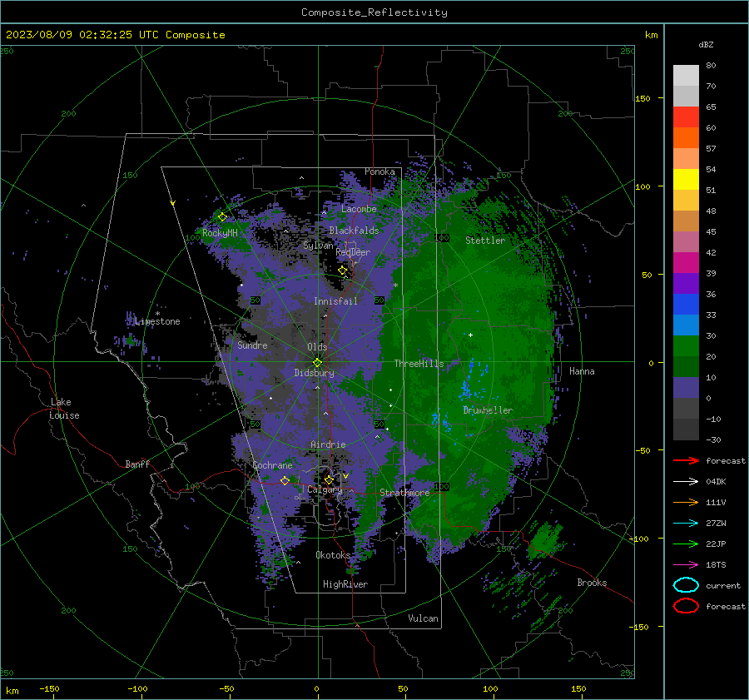This screenshot has width=749, height=700.
Task: Click the red forecast arrow in legend
Action: 686,460
